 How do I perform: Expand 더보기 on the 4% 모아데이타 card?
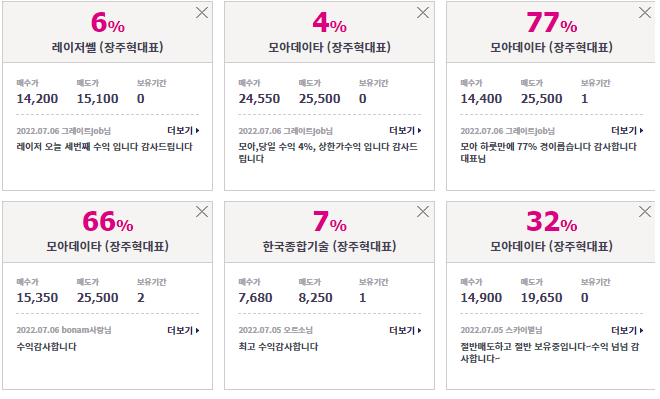405,131
